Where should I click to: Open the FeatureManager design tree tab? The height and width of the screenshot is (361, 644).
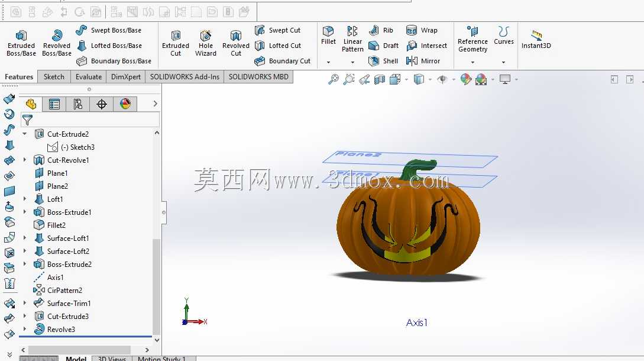point(31,104)
